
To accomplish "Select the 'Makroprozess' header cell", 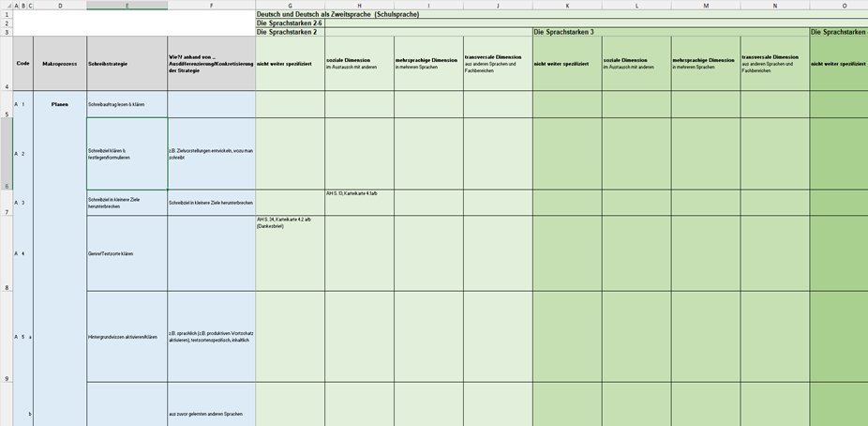I will [60, 64].
